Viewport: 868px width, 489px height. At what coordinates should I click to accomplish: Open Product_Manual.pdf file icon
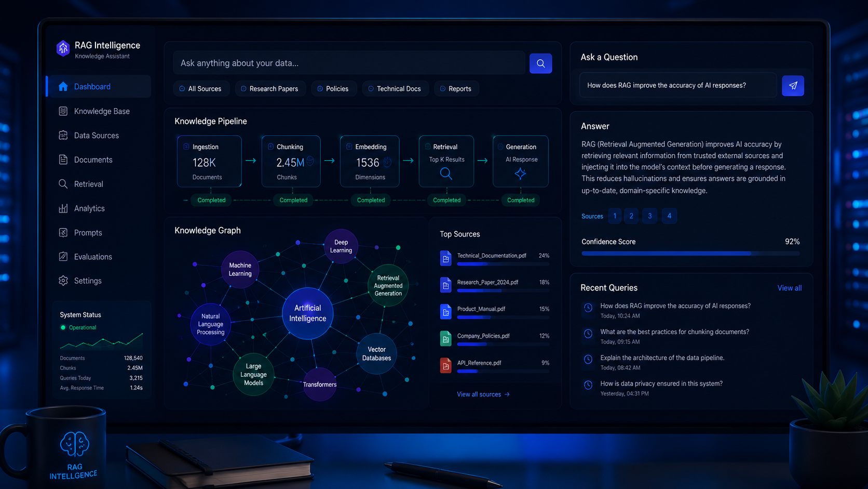[445, 312]
